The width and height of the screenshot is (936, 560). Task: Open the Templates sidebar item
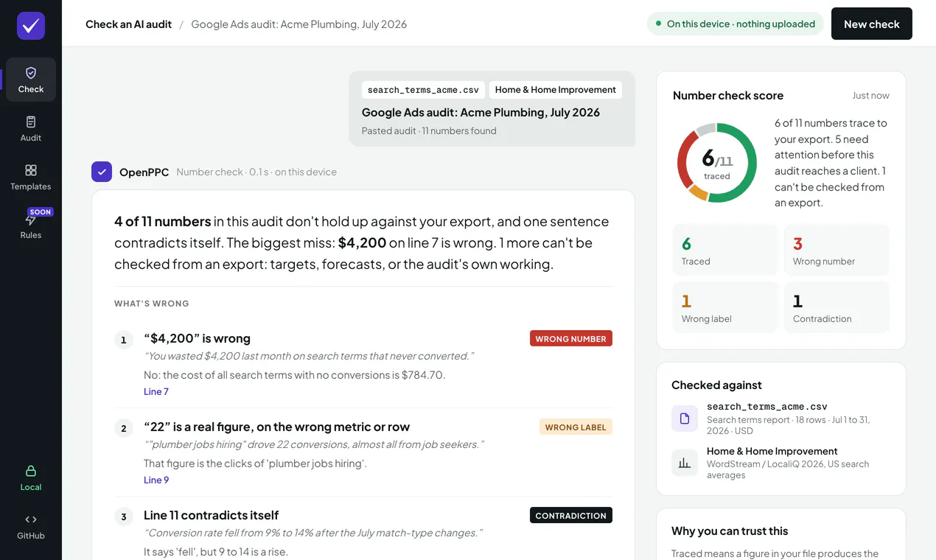coord(31,177)
